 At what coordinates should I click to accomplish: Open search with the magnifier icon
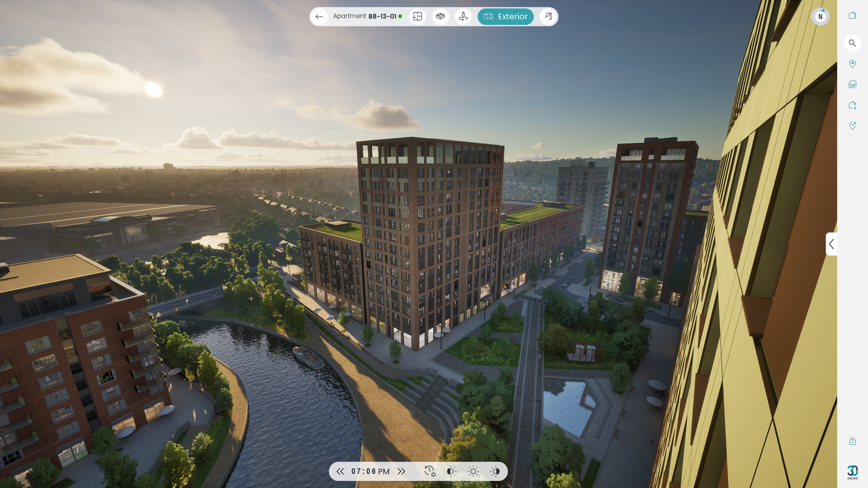click(x=852, y=43)
